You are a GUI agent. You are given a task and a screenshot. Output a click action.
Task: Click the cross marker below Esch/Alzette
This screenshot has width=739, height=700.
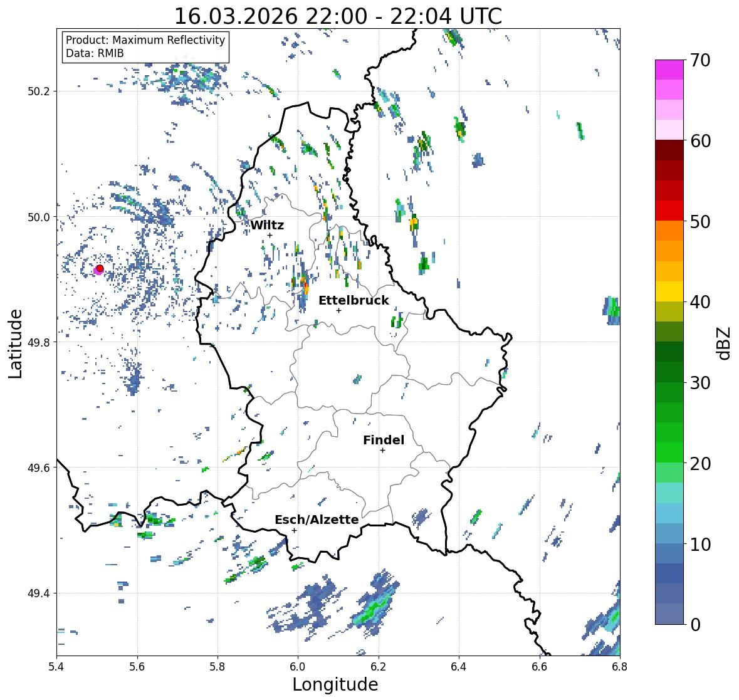(294, 530)
